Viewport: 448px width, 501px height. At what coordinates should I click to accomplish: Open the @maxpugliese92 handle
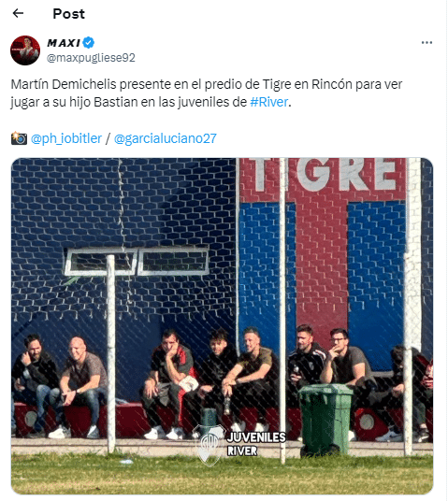tap(91, 58)
